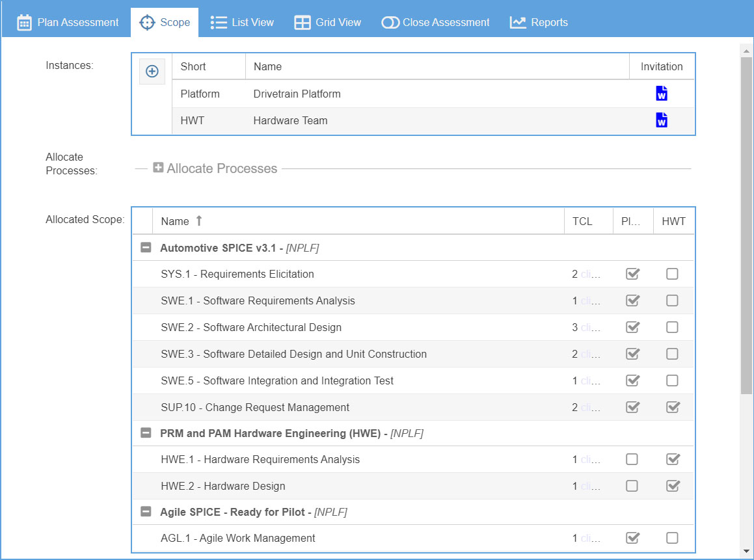Uncheck Platform for AGL.1 Agile Work Management
Screen dimensions: 754x560
coord(632,538)
